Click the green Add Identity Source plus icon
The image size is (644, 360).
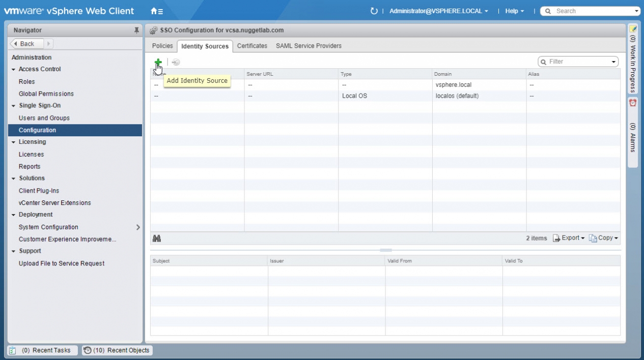pos(158,62)
